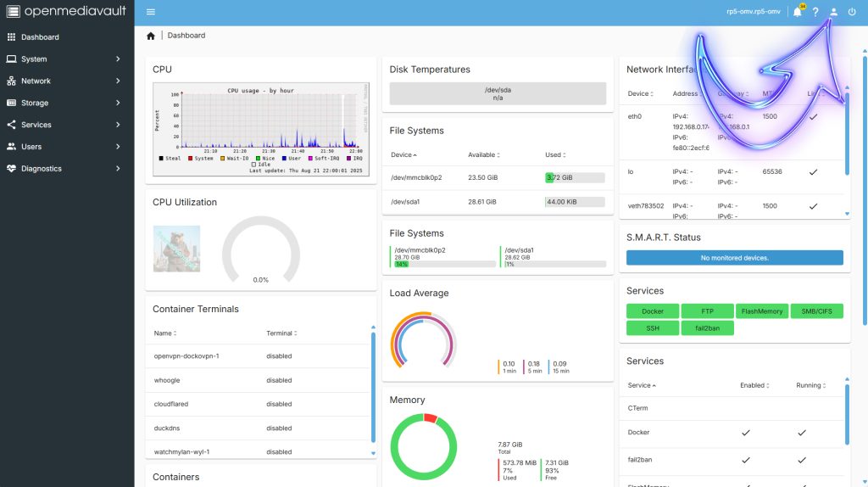Open the Users sidebar menu item

point(31,147)
